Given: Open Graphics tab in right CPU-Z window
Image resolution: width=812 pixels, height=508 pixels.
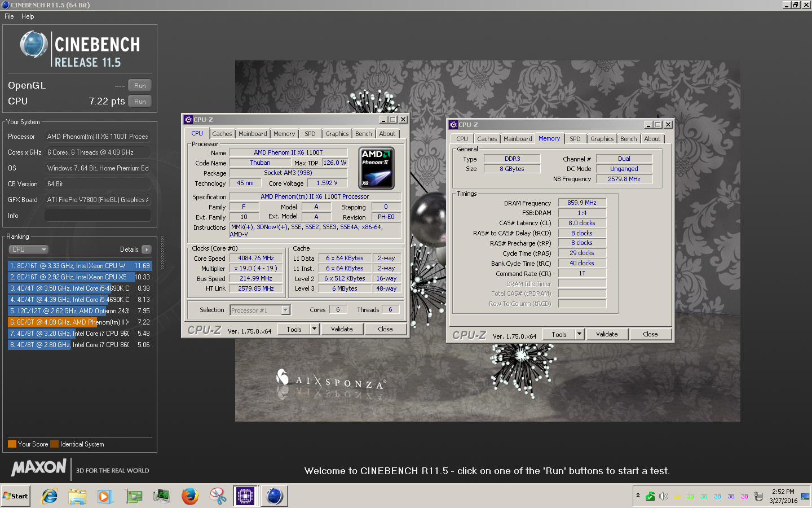Looking at the screenshot, I should pos(602,139).
